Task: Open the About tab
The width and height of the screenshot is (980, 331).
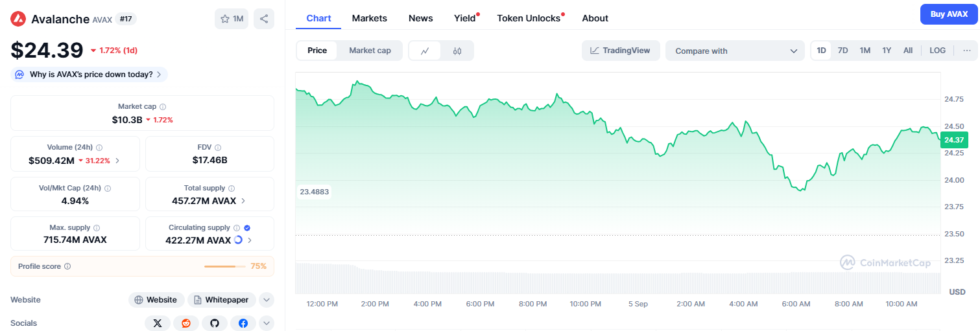Action: click(595, 18)
